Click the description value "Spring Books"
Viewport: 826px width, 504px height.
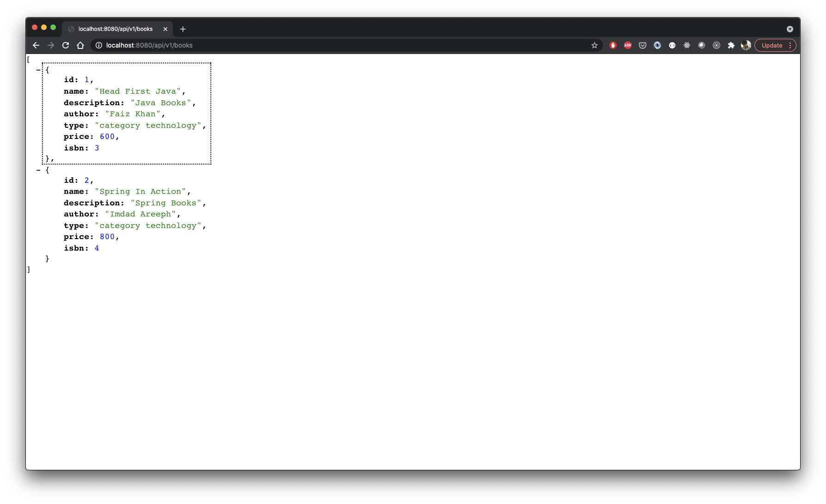point(166,203)
